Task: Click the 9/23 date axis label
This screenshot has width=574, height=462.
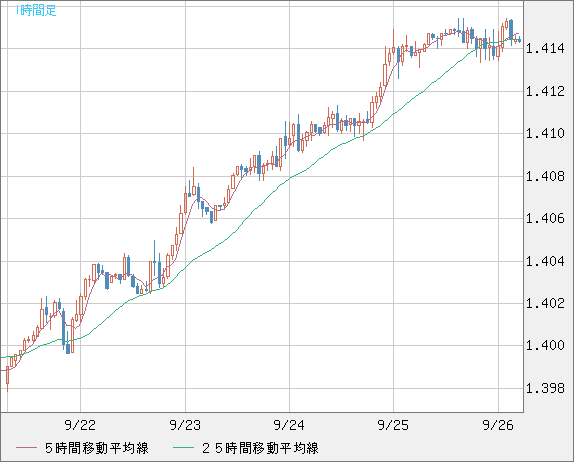Action: tap(185, 425)
